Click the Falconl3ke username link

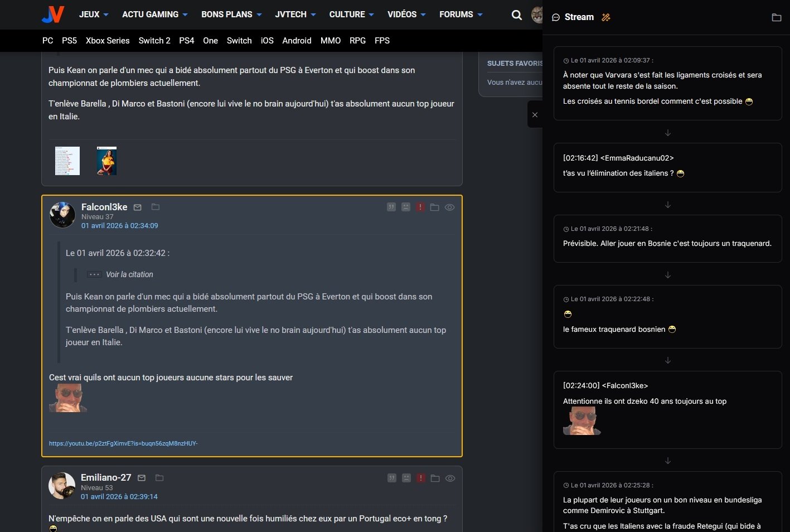[104, 207]
